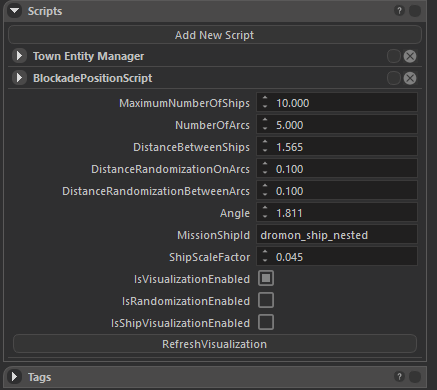437x390 pixels.
Task: Increase MaximumNumberOfShips with up arrow
Action: (x=265, y=98)
